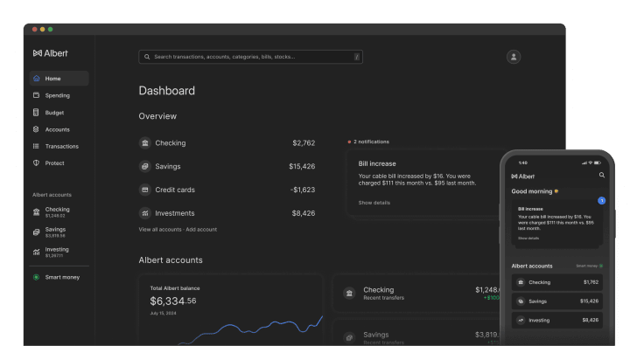Click sidebar Checking bank icon

[37, 212]
